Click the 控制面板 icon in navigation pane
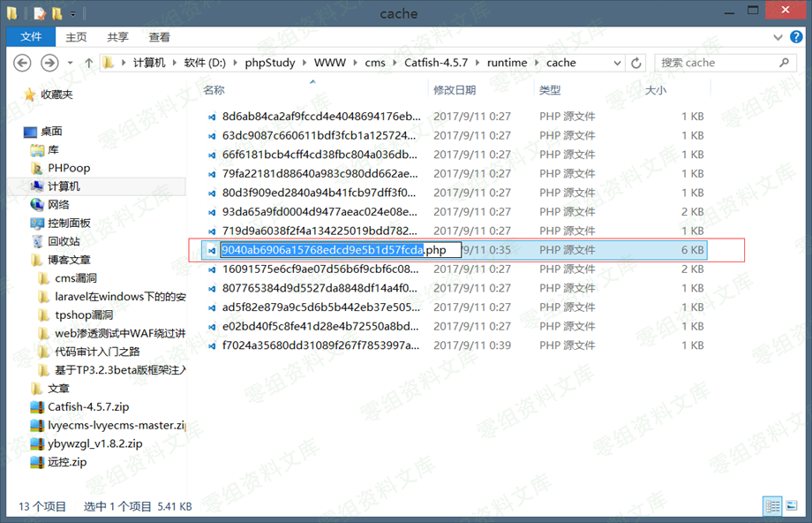812x523 pixels. click(37, 224)
